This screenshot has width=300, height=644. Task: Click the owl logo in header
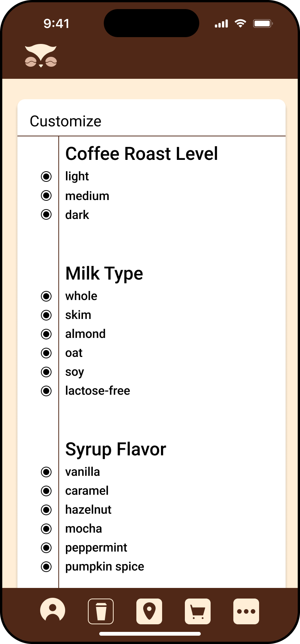click(41, 56)
